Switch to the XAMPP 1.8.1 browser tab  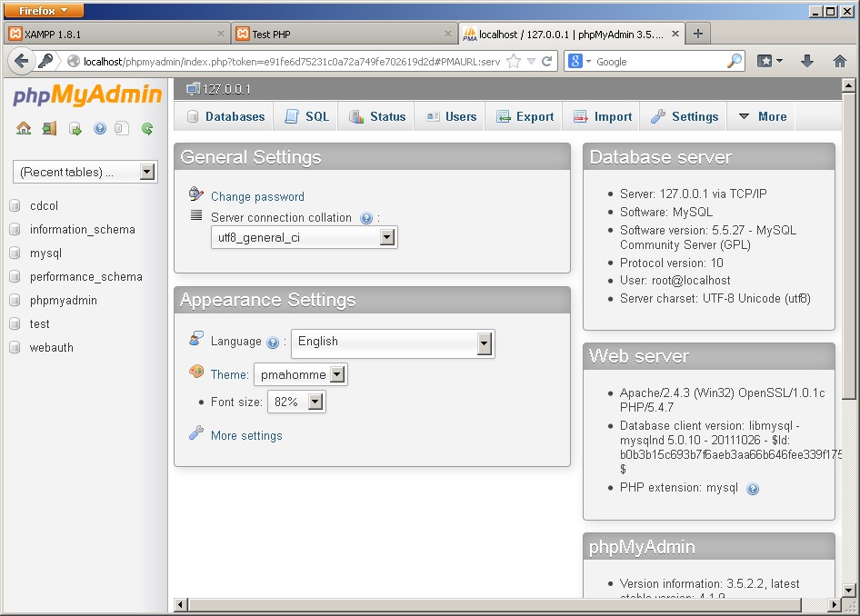pos(117,34)
